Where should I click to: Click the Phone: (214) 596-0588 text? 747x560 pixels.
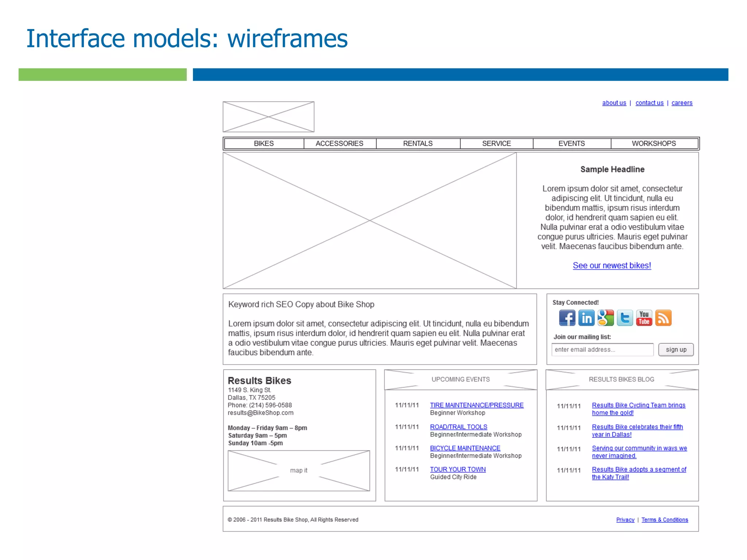coord(260,405)
